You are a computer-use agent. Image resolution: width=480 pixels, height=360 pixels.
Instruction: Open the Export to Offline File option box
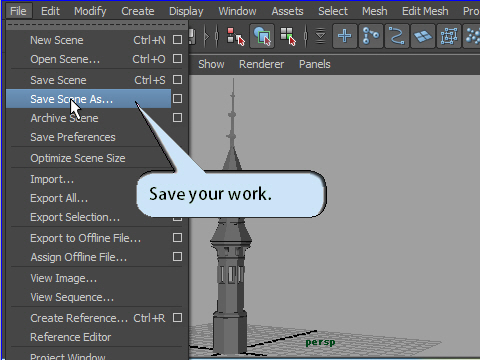[177, 238]
